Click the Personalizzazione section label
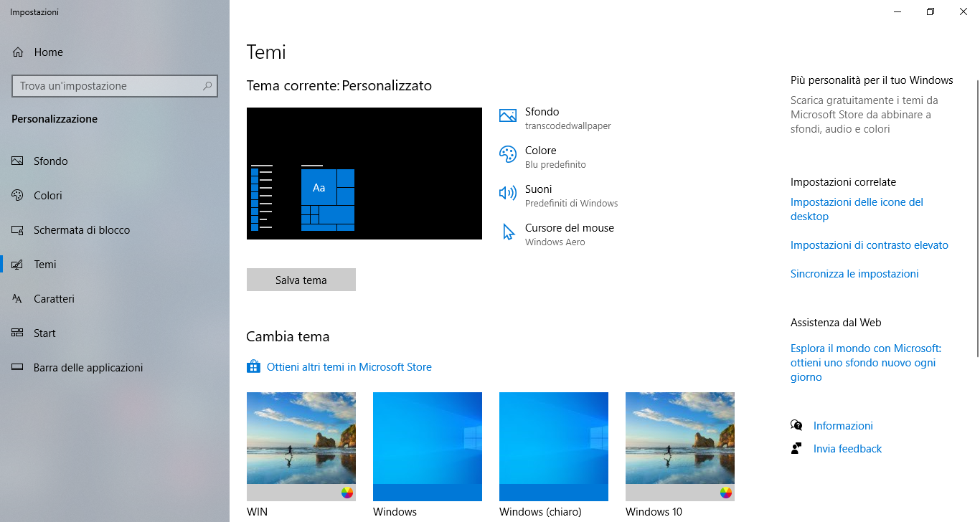Viewport: 980px width, 522px height. (x=55, y=119)
